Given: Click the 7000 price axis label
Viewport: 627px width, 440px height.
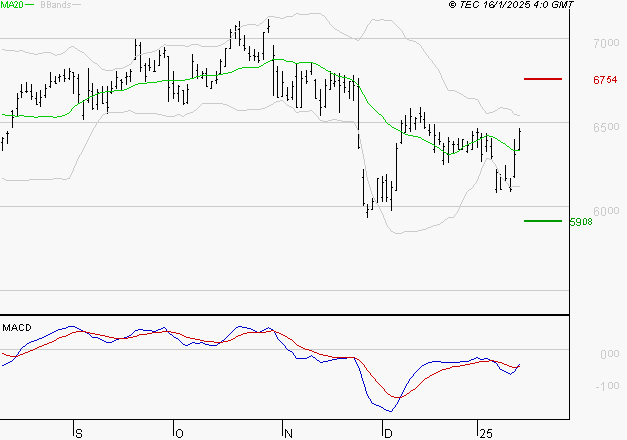Looking at the screenshot, I should click(x=606, y=43).
